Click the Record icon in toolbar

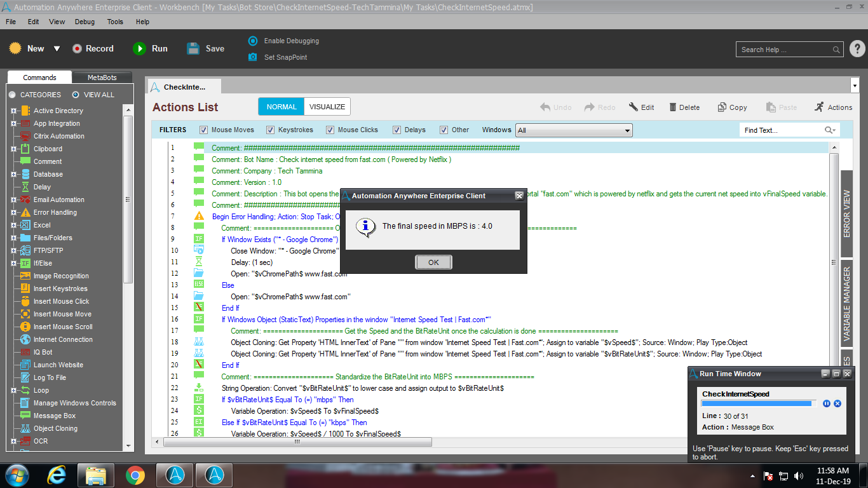point(77,49)
